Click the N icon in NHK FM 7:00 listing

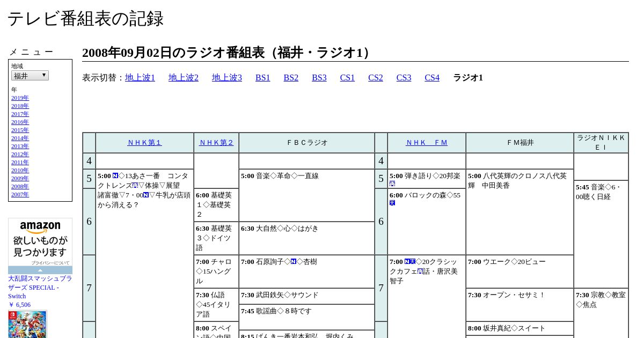[x=407, y=261]
